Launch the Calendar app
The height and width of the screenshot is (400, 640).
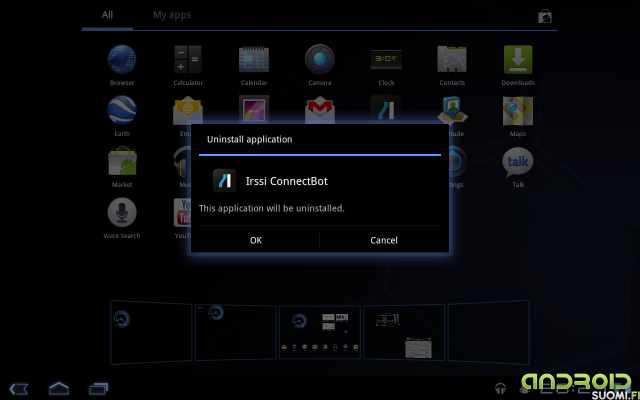254,60
